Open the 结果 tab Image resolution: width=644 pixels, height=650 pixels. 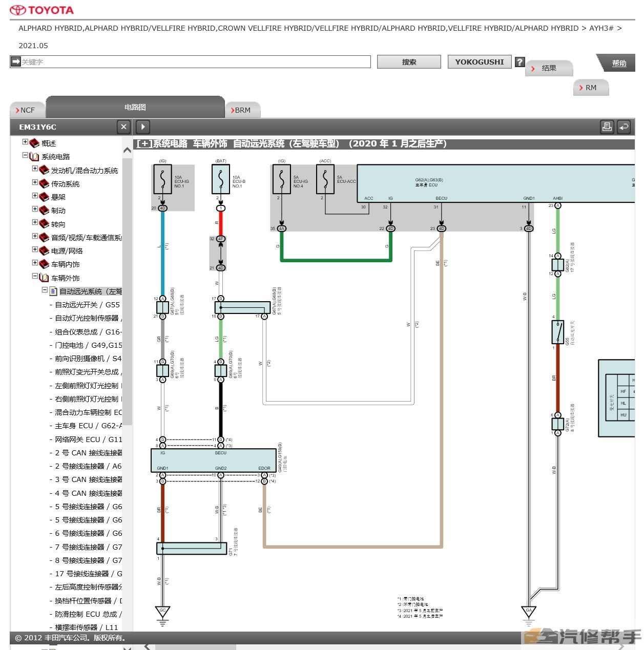(549, 68)
